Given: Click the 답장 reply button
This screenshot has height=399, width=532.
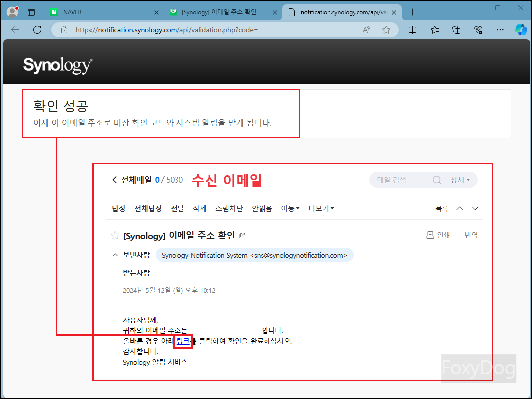Looking at the screenshot, I should [119, 209].
